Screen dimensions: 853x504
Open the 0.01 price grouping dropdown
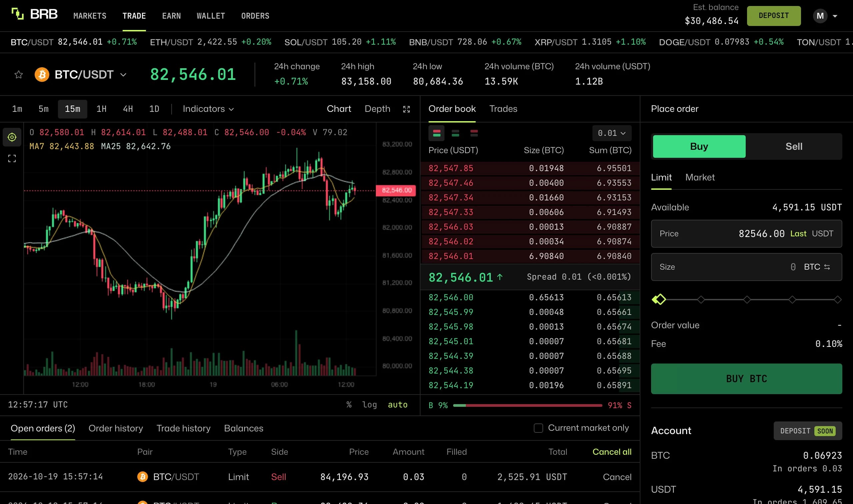click(612, 133)
